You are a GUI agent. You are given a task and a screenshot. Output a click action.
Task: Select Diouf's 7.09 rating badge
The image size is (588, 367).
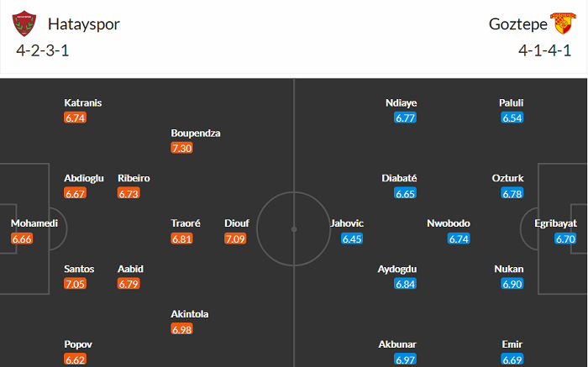(236, 239)
